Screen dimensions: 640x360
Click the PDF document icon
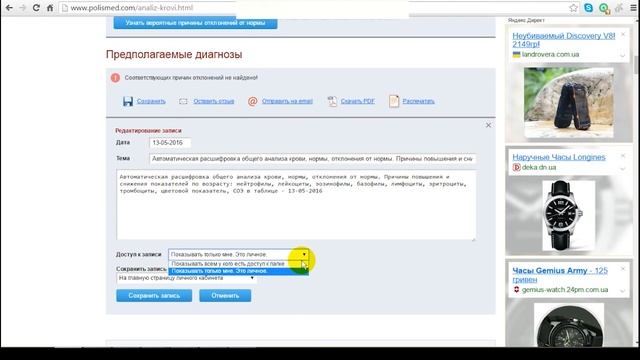click(332, 101)
